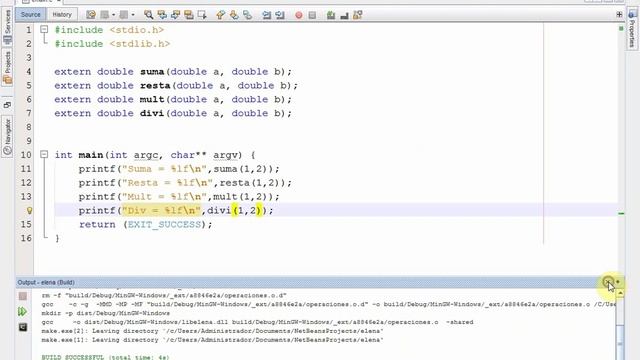Viewport: 640px width, 360px height.
Task: Click the function name 'divi' in line 7
Action: [x=152, y=113]
